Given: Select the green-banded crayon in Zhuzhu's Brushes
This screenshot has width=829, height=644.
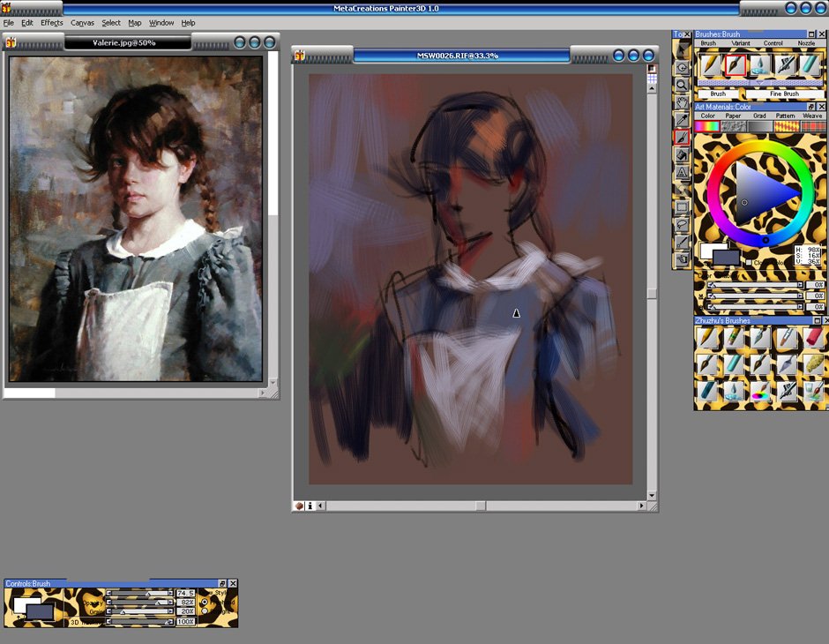Looking at the screenshot, I should pos(734,337).
